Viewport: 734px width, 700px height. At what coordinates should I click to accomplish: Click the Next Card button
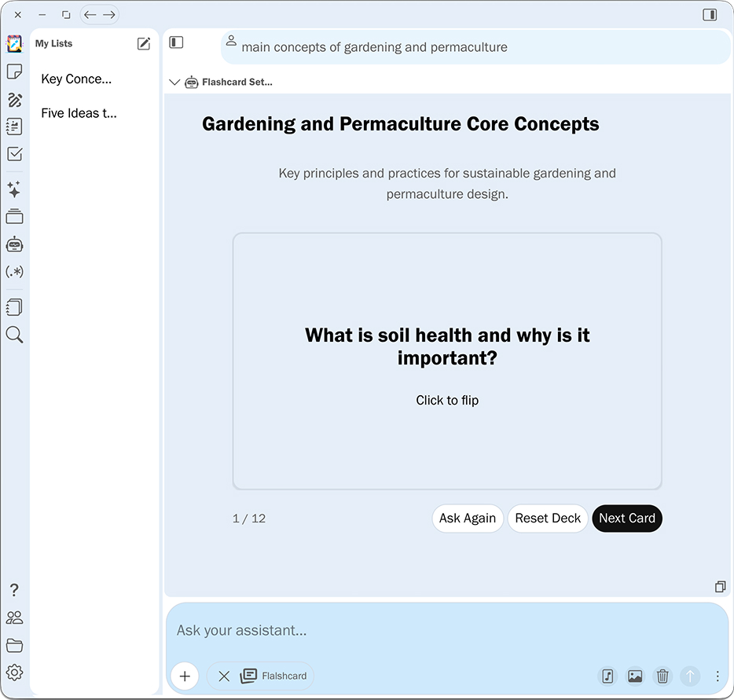(x=626, y=519)
